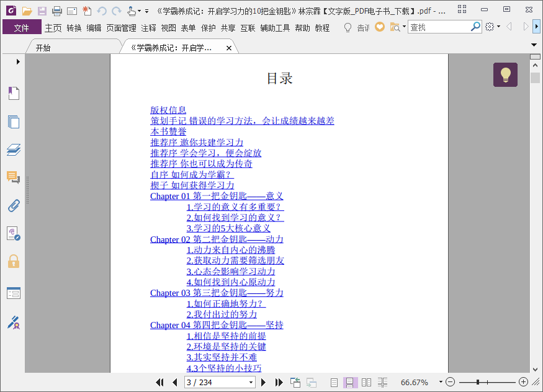Viewport: 543px width, 392px height.
Task: Save the document with the floppy icon
Action: coord(42,11)
